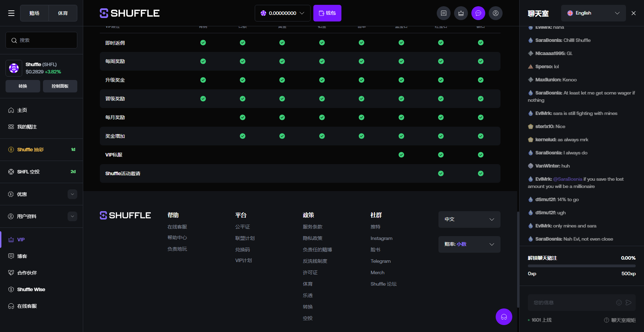The image size is (644, 332).
Task: Switch to the 体育 sports tab
Action: pyautogui.click(x=63, y=13)
